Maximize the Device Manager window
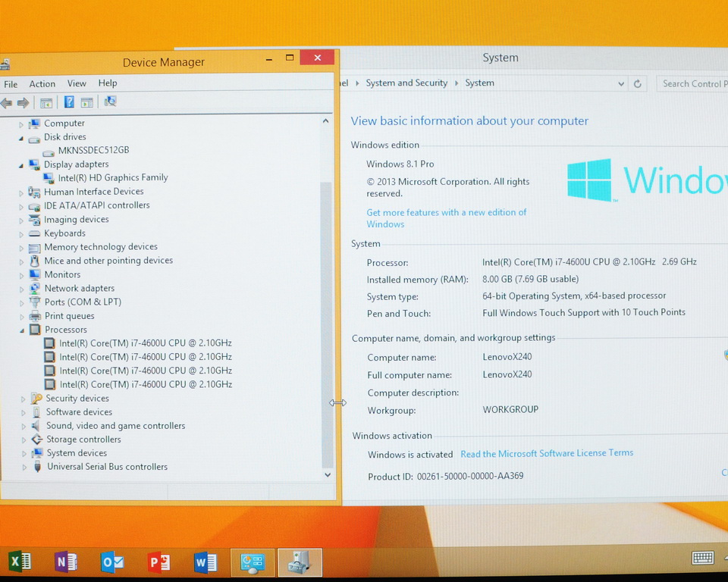 tap(290, 58)
